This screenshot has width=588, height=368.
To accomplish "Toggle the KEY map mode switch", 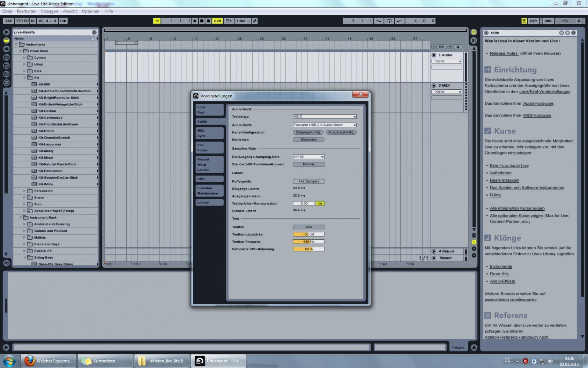I will tap(534, 21).
